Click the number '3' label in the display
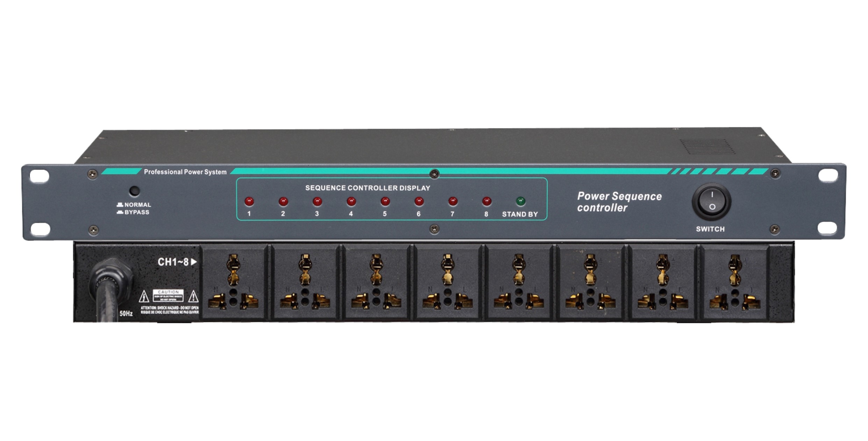This screenshot has height=441, width=868. 317,214
